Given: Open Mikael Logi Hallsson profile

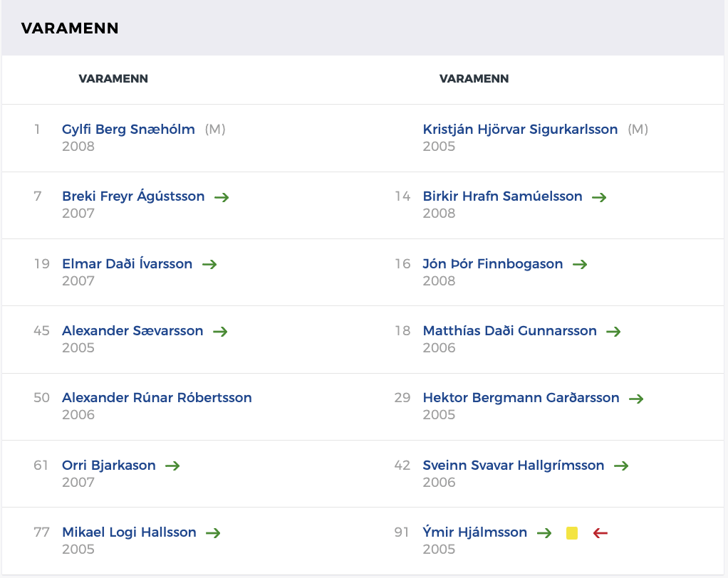Looking at the screenshot, I should [129, 532].
